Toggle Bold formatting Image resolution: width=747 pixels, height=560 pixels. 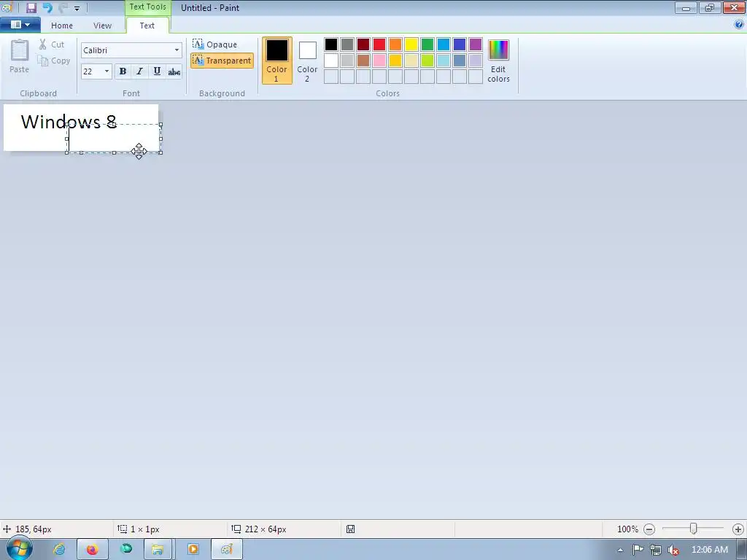point(123,71)
